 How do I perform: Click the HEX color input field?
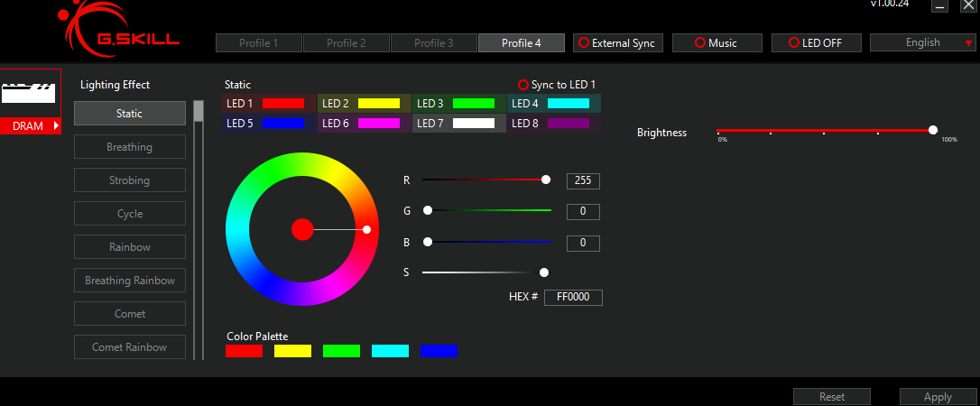[573, 298]
